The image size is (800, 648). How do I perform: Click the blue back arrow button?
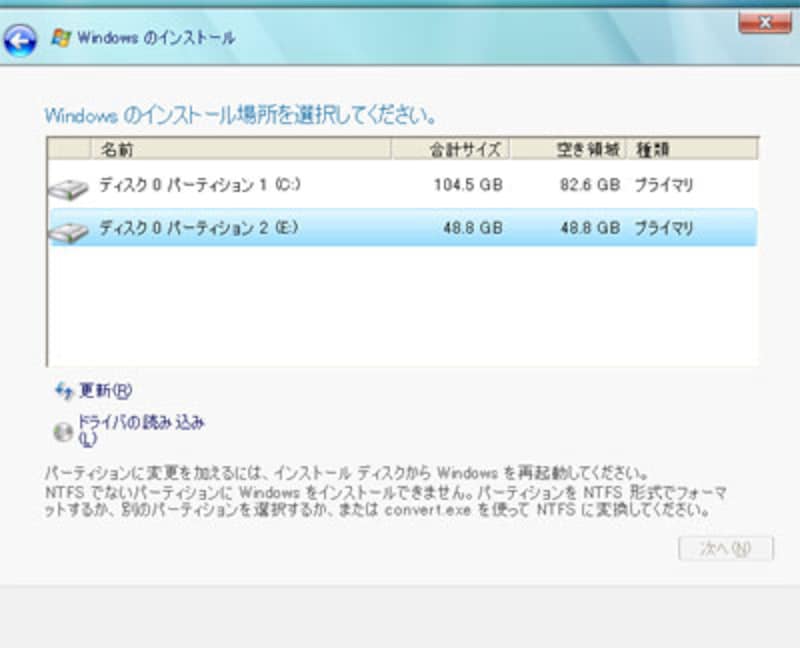click(x=21, y=39)
